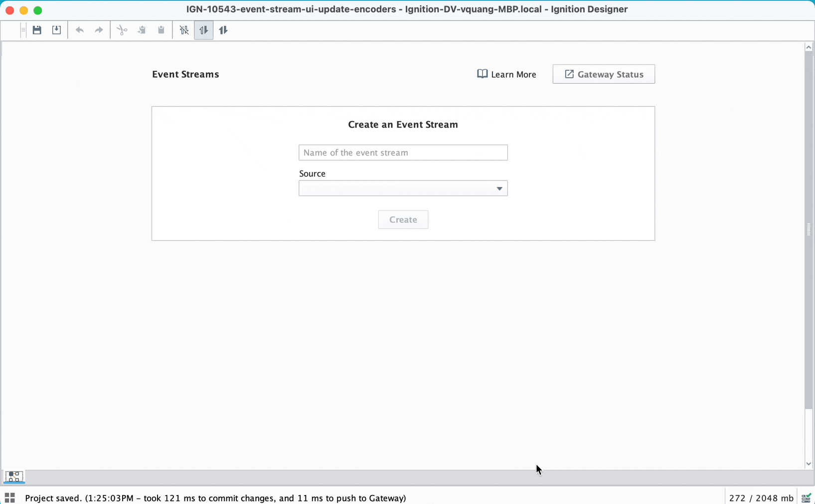Click the book icon beside Learn More

(482, 74)
